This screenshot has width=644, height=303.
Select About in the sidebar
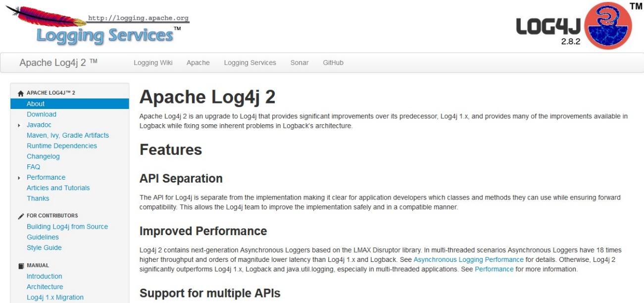tap(70, 103)
